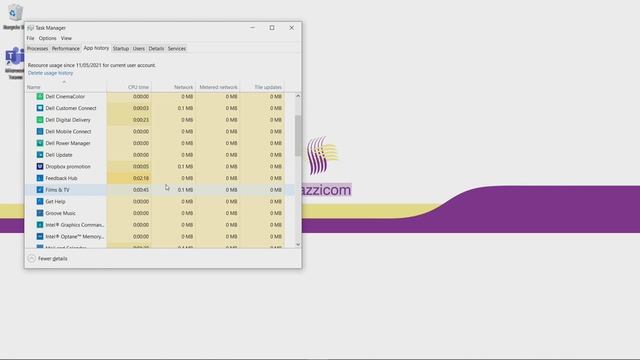Select the Microsoft Teams desktop shortcut
This screenshot has width=640, height=360.
[x=15, y=63]
